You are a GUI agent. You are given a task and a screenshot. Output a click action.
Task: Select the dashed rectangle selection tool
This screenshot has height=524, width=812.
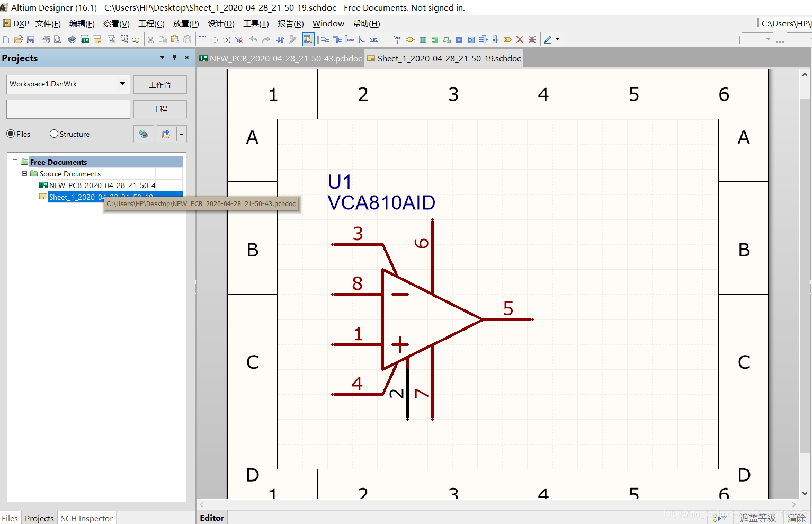coord(202,40)
